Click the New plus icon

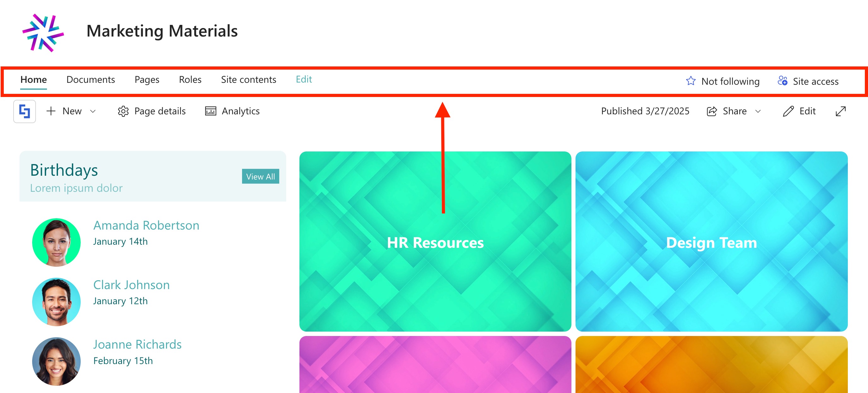click(x=51, y=111)
